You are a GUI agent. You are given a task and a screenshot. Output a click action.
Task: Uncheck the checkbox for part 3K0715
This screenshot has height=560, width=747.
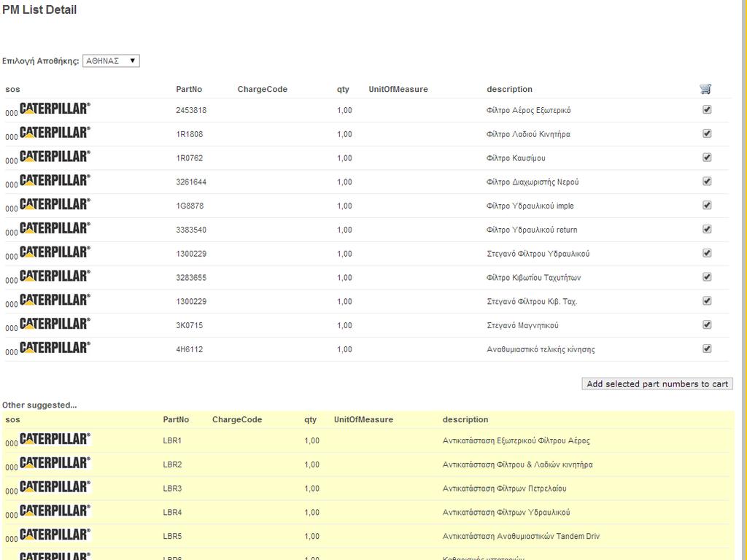point(707,324)
